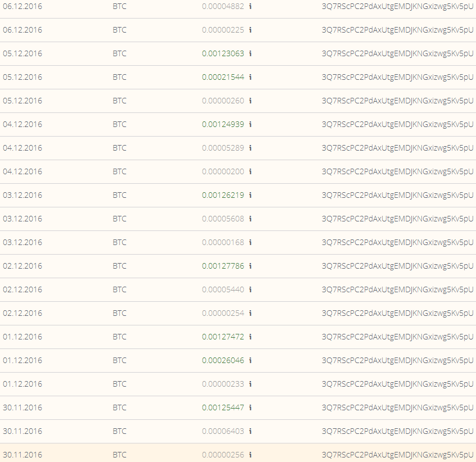This screenshot has height=462, width=476.
Task: Click date 02.12.2016 in 0.00005440 row
Action: point(23,290)
